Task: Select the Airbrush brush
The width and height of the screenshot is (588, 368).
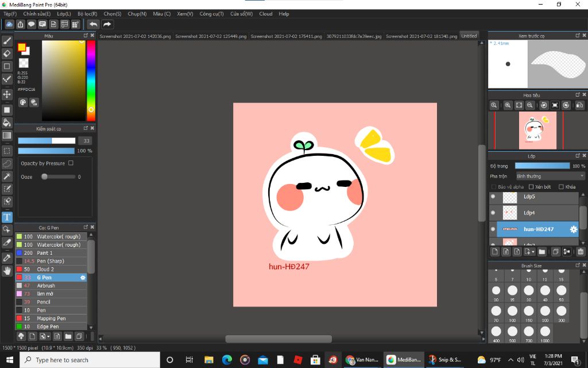Action: [x=51, y=286]
